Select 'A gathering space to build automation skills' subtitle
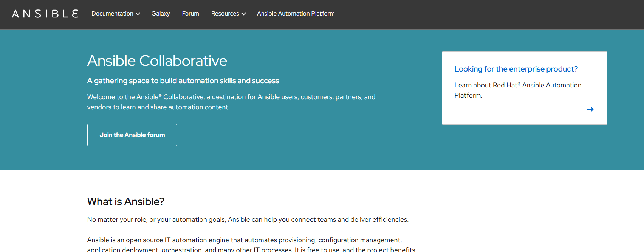Viewport: 644px width, 252px height. (x=183, y=81)
